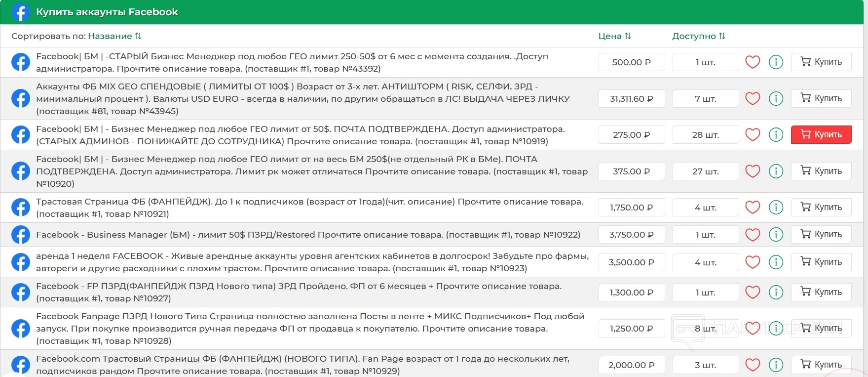Open info icon for product №43945
Image resolution: width=868 pixels, height=377 pixels.
(x=776, y=99)
